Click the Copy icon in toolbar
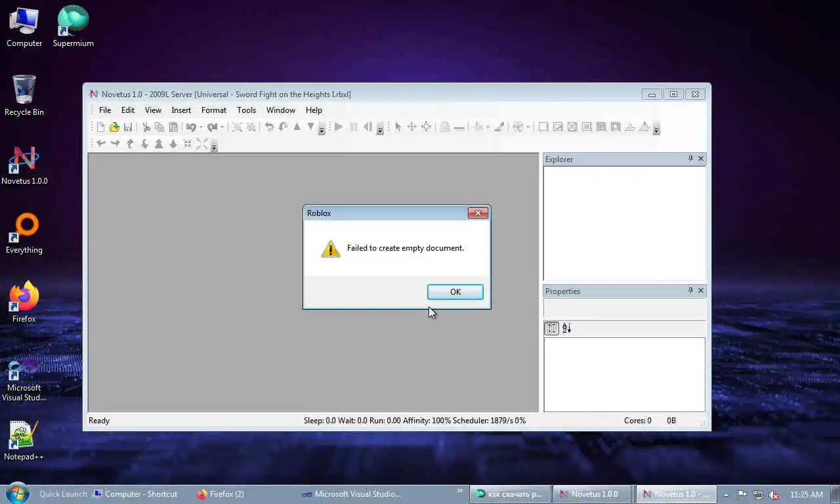This screenshot has height=504, width=840. [159, 127]
